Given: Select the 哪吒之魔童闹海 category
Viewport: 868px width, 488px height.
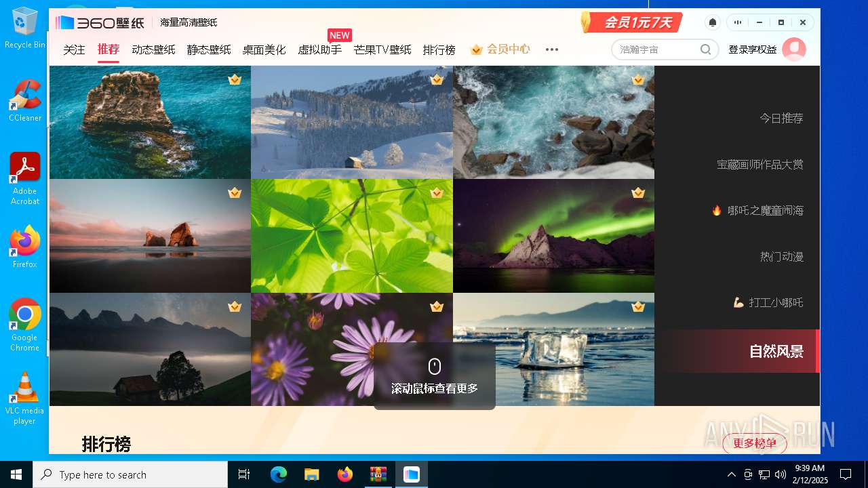Looking at the screenshot, I should (x=757, y=210).
